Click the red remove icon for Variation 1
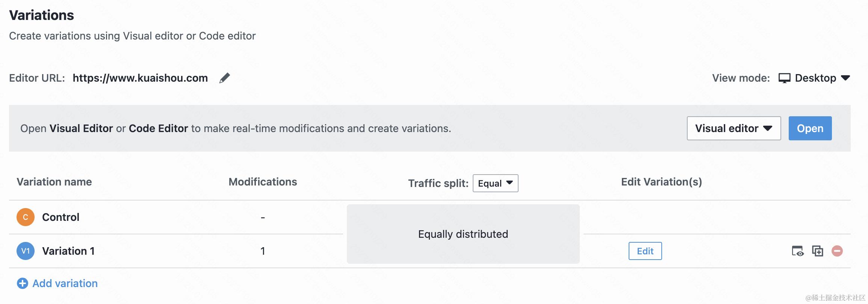The height and width of the screenshot is (304, 868). [x=837, y=251]
